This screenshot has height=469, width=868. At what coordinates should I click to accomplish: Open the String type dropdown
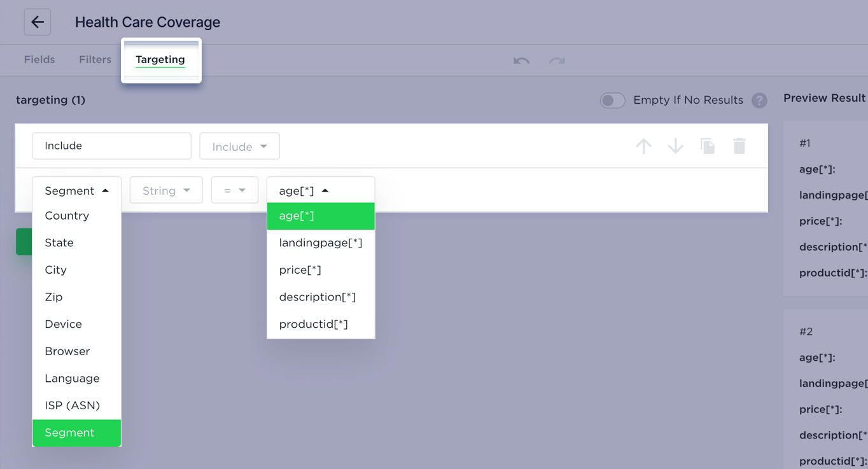[166, 190]
